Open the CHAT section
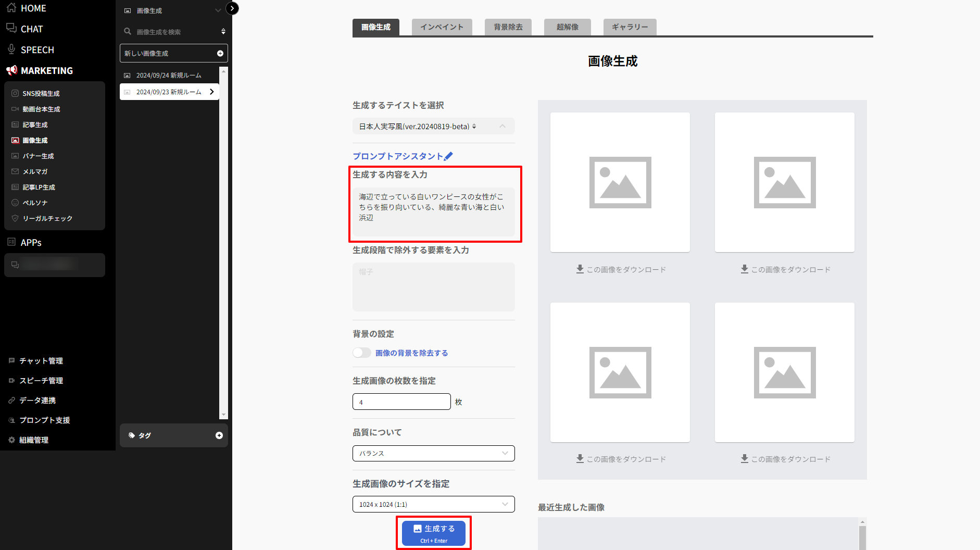The height and width of the screenshot is (550, 980). tap(31, 29)
